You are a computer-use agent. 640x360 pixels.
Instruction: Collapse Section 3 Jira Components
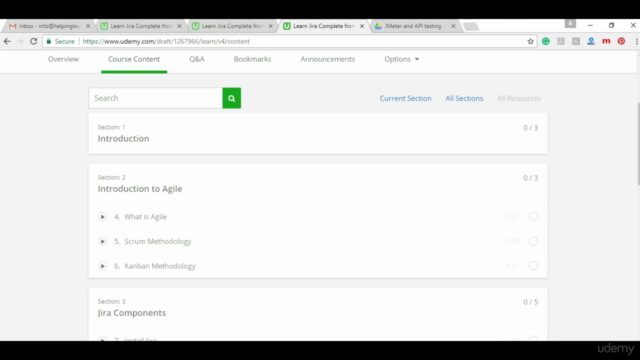pos(318,308)
